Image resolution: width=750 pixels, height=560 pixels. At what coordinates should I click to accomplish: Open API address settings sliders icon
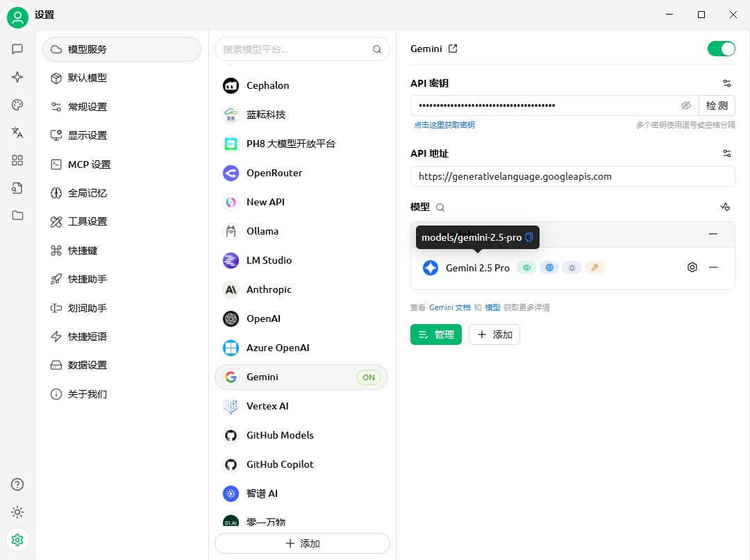click(x=726, y=153)
